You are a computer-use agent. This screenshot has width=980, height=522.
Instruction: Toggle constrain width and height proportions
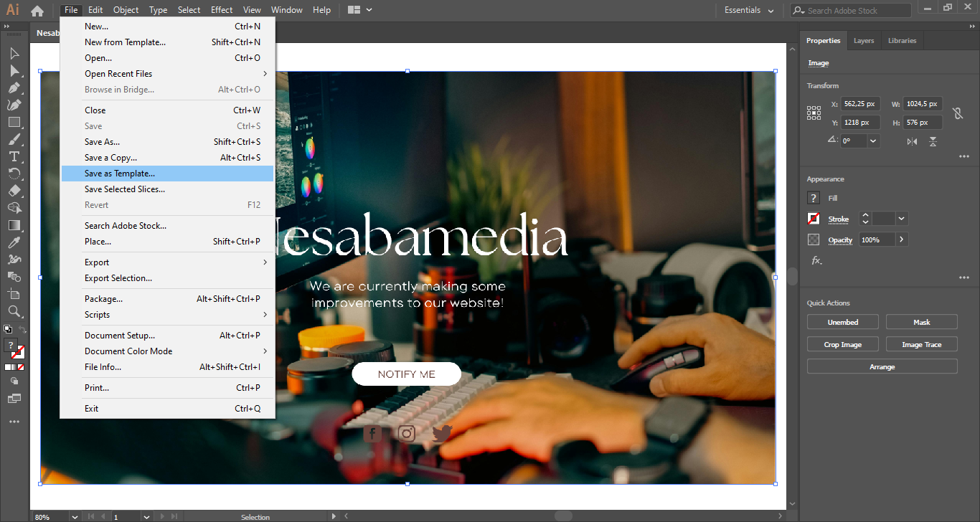click(x=956, y=113)
